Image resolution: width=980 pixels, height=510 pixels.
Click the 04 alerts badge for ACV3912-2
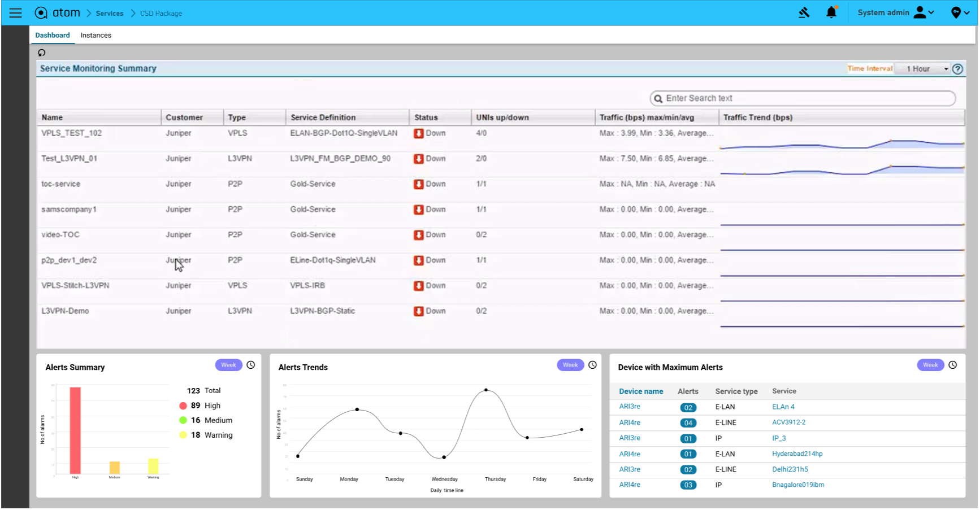[688, 423]
